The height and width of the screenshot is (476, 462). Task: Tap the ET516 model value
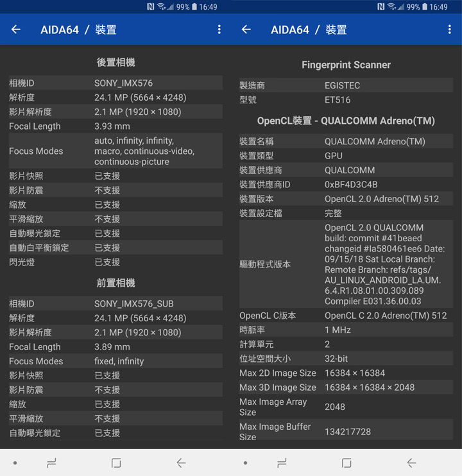[x=338, y=100]
